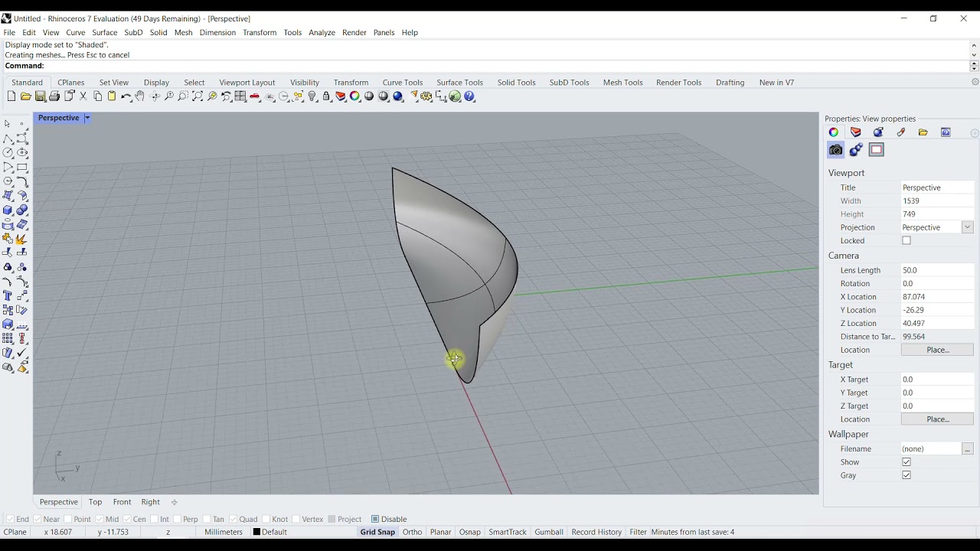Select the Polyline tool in the left sidebar

(x=8, y=139)
